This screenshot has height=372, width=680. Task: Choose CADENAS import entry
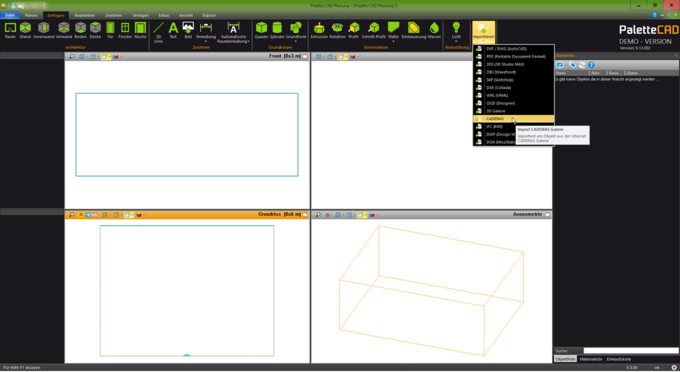[x=513, y=119]
